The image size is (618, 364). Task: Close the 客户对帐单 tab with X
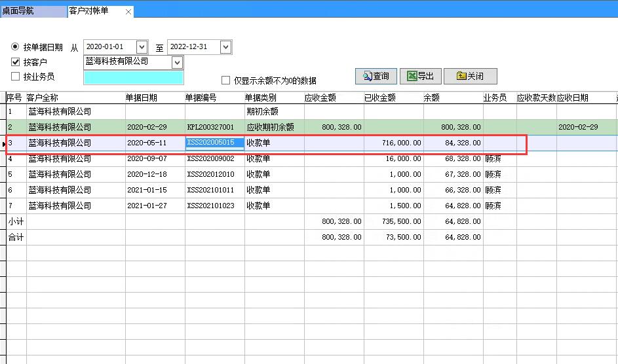click(128, 12)
